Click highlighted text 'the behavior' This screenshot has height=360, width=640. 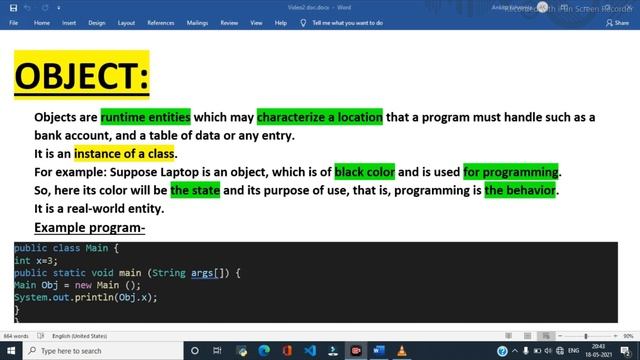[x=520, y=190]
